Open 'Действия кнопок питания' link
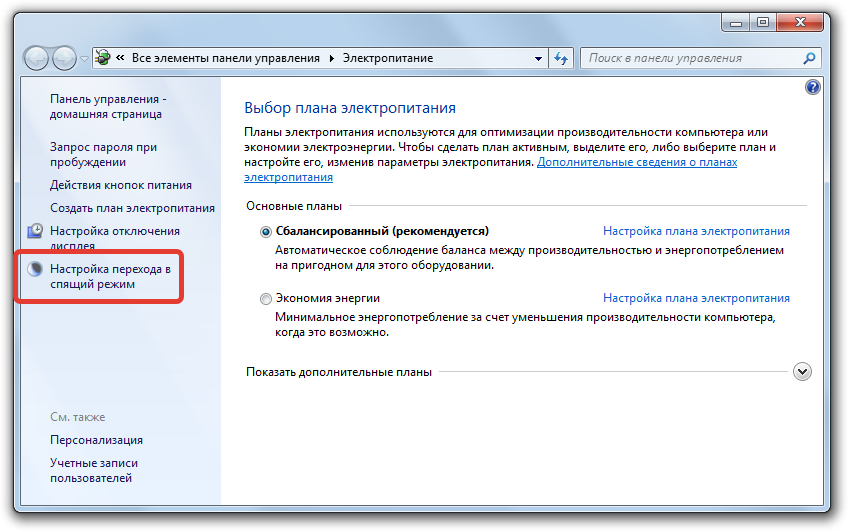This screenshot has width=849, height=532. [x=121, y=185]
